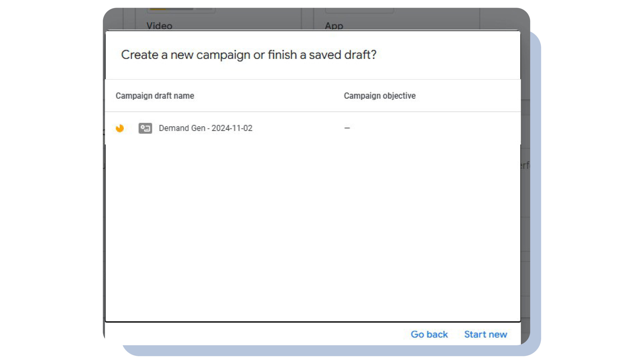Select the Campaign objective column header

(x=380, y=96)
